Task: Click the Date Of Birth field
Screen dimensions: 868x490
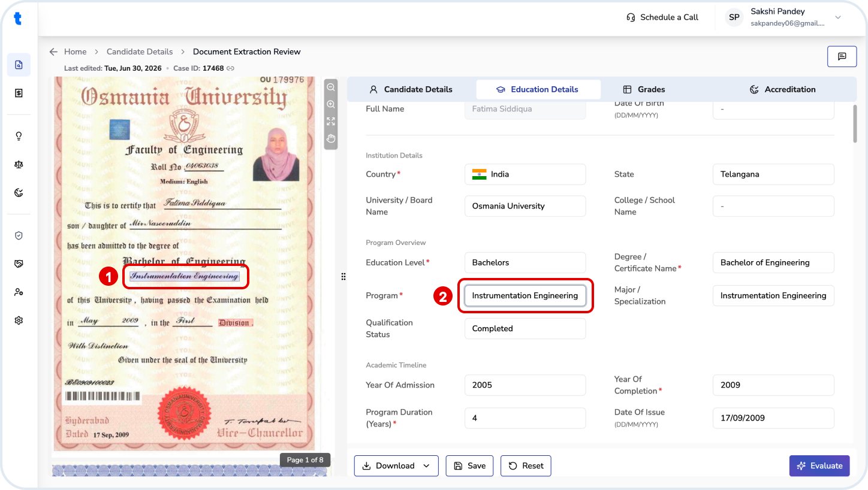Action: pyautogui.click(x=773, y=110)
